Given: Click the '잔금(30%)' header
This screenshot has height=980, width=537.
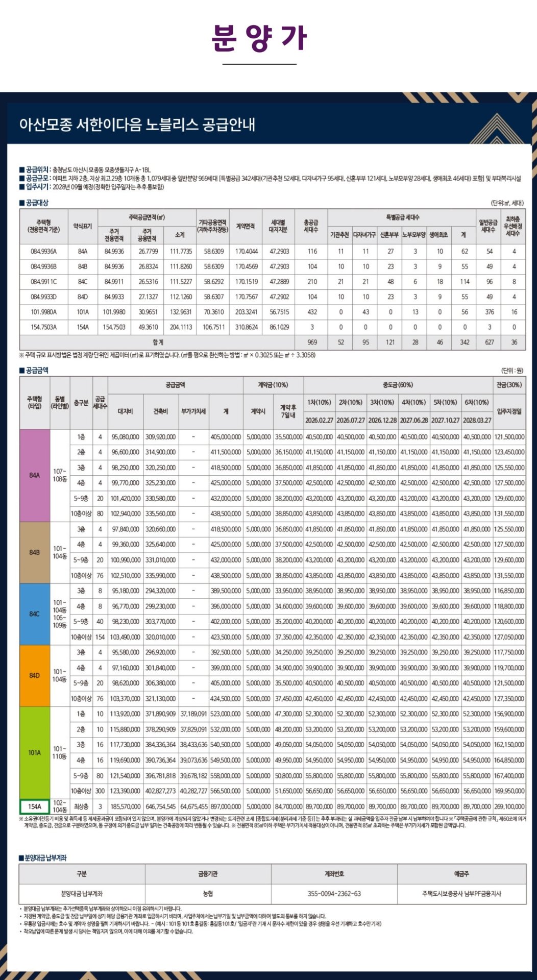Looking at the screenshot, I should [x=509, y=385].
